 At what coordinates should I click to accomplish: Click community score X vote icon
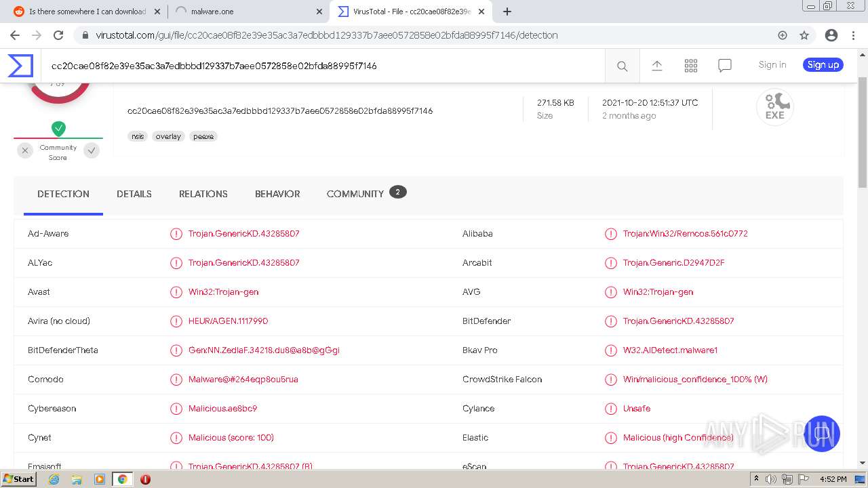coord(25,151)
